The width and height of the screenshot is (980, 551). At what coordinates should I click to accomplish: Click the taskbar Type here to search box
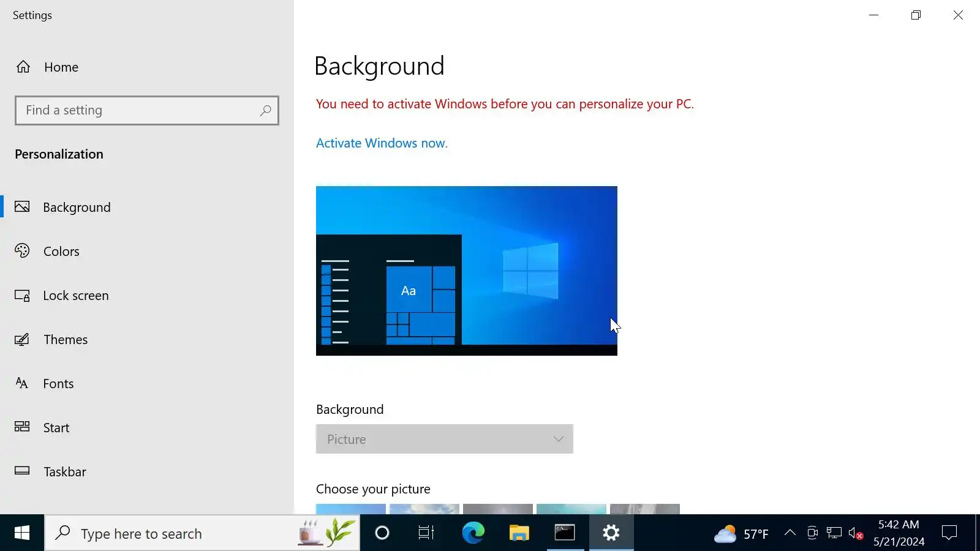[x=202, y=533]
